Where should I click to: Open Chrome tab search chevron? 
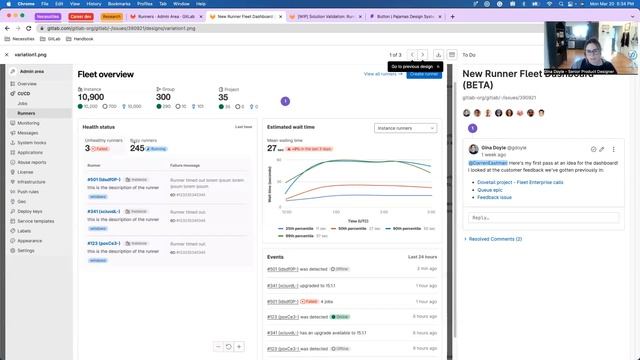pyautogui.click(x=633, y=17)
